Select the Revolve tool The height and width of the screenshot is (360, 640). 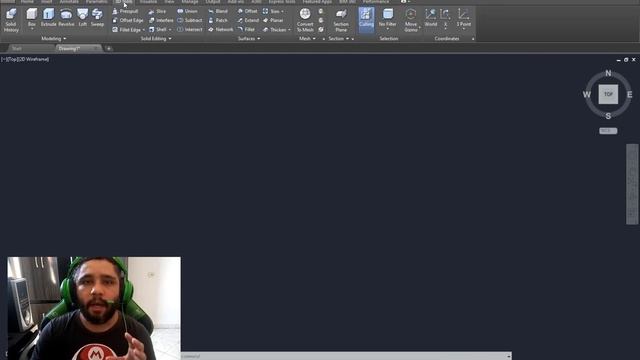[x=66, y=17]
